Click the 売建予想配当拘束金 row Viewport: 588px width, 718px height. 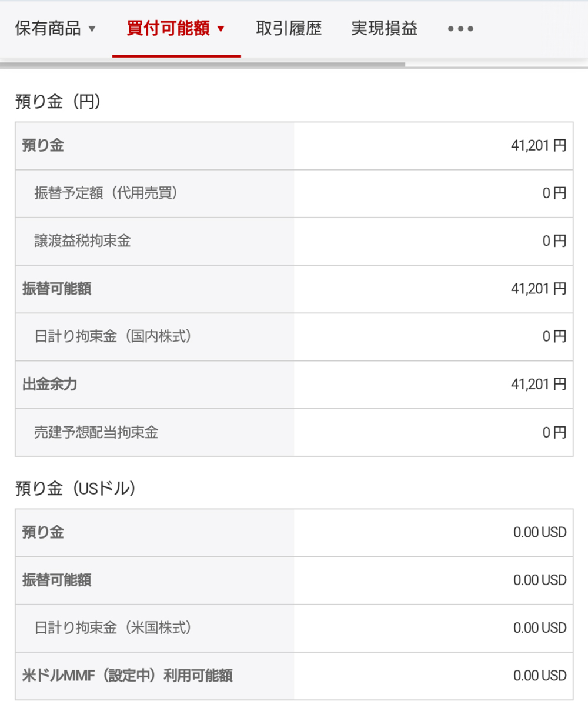pos(294,432)
